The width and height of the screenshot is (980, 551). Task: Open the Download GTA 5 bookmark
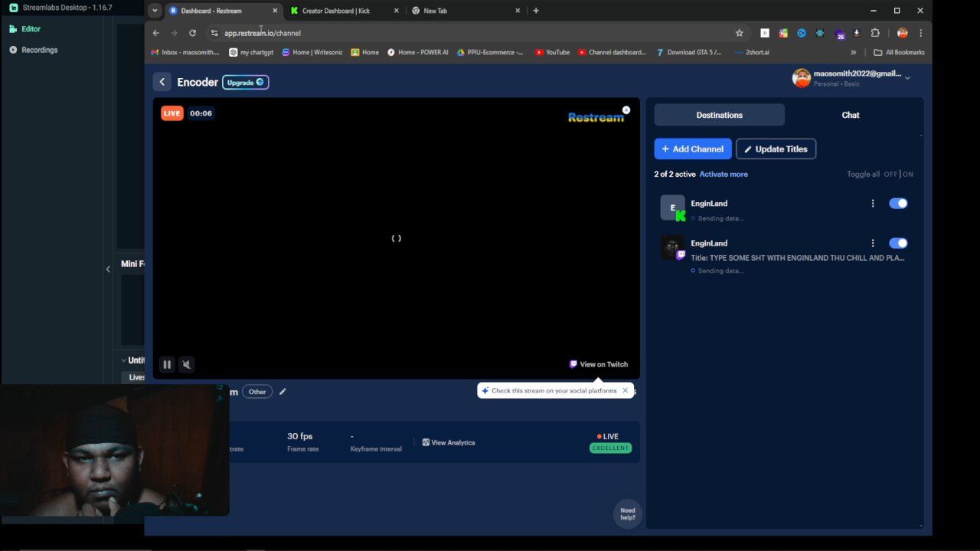click(x=689, y=52)
